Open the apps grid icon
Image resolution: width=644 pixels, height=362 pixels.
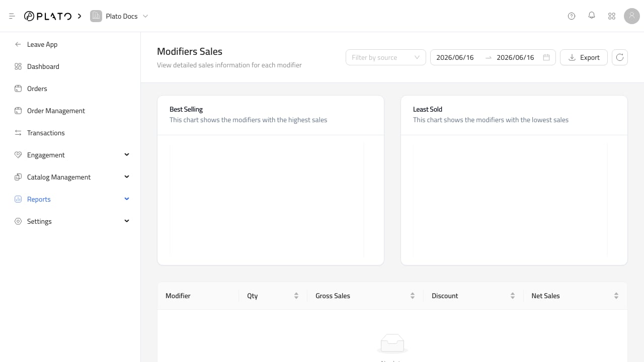coord(612,16)
